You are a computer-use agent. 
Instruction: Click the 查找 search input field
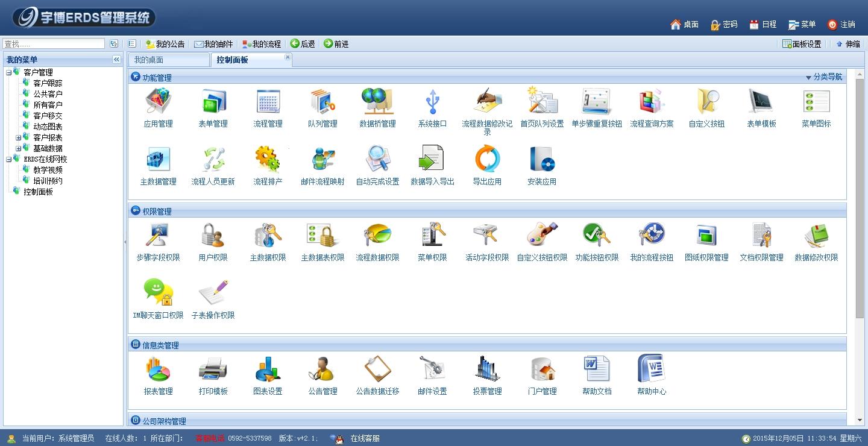point(54,44)
